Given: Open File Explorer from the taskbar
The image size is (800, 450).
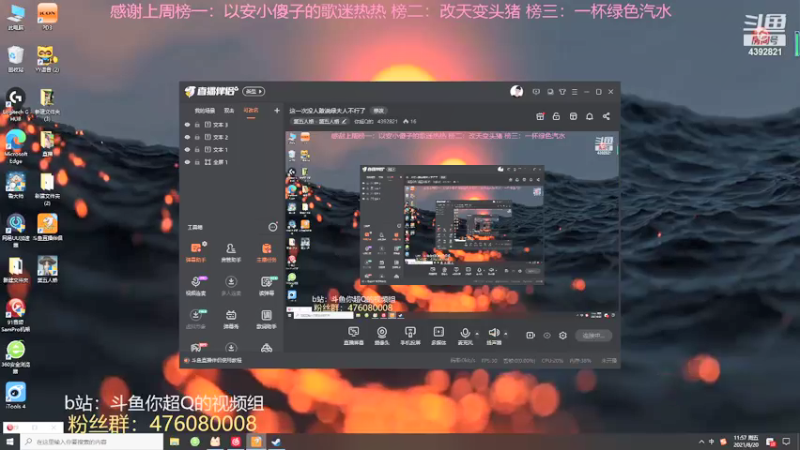Looking at the screenshot, I should click(x=174, y=441).
